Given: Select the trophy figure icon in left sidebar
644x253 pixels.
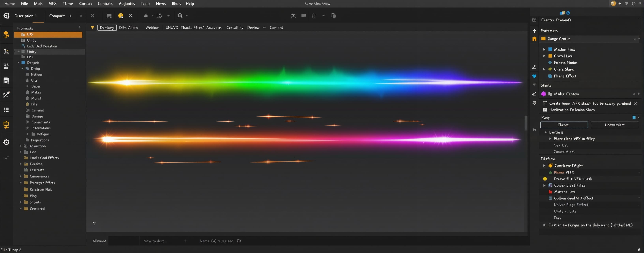Looking at the screenshot, I should pos(6,34).
